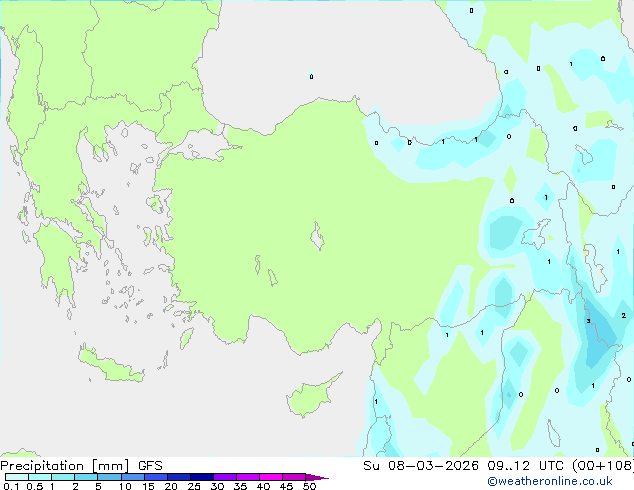Click the over-50 mm legend arrow tip

click(317, 477)
